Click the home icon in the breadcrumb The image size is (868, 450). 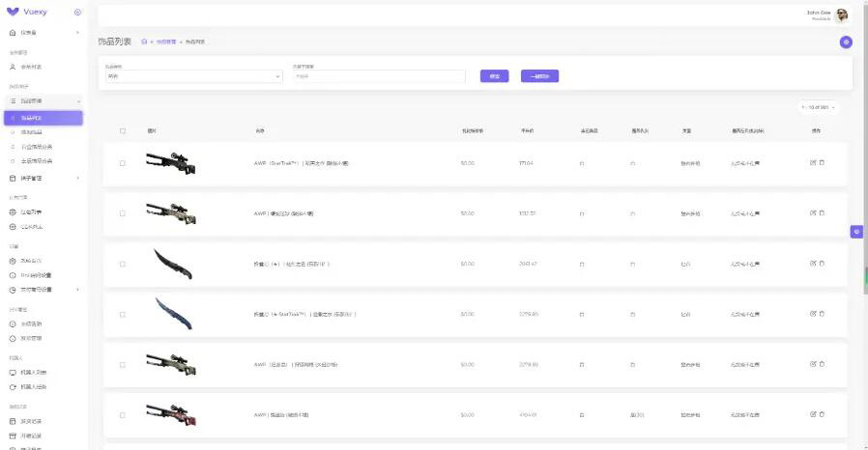click(144, 42)
